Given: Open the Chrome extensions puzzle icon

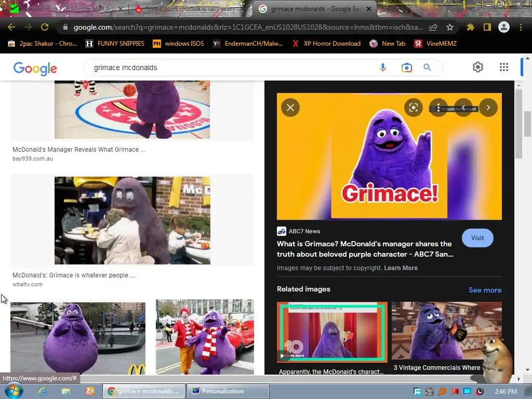Looking at the screenshot, I should (470, 27).
